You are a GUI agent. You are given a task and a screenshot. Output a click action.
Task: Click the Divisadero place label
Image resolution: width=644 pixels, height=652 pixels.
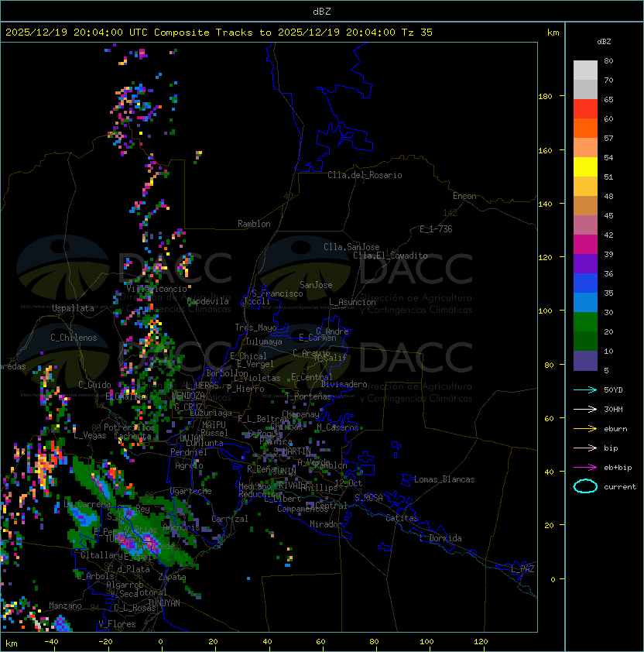tap(344, 383)
